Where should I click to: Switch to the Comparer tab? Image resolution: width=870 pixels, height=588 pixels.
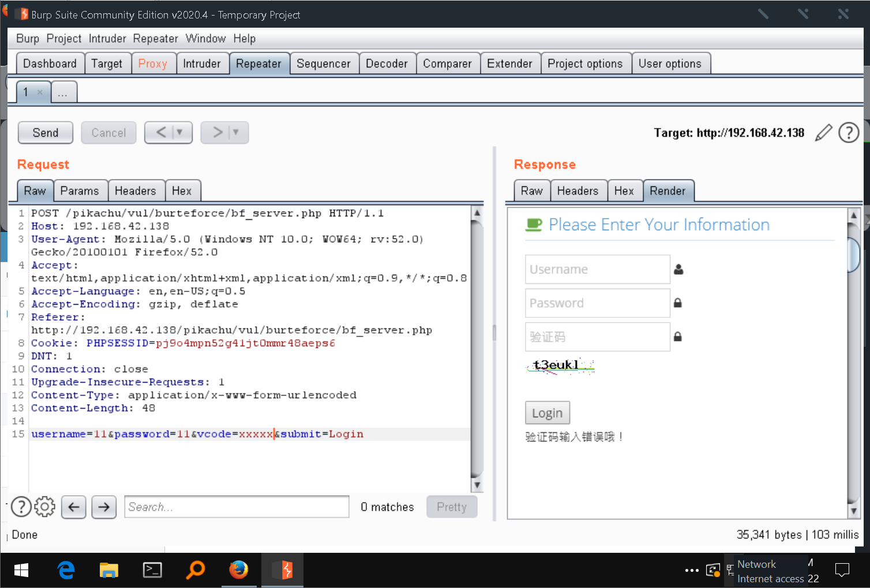pyautogui.click(x=447, y=63)
